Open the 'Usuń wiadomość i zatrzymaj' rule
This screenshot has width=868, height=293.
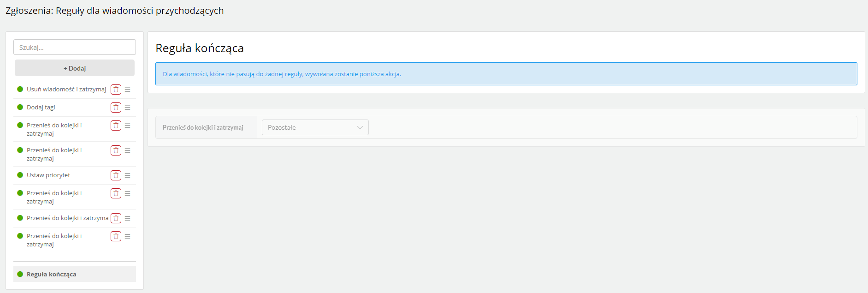coord(66,89)
